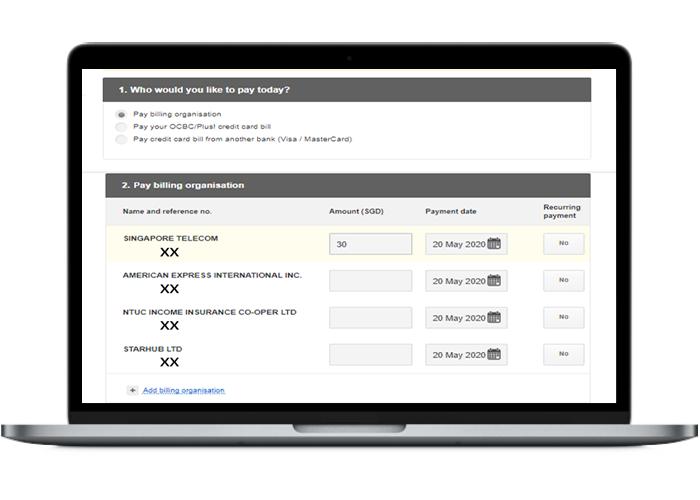Open calendar icon for NTUC Income payment date
700x500 pixels.
494,317
